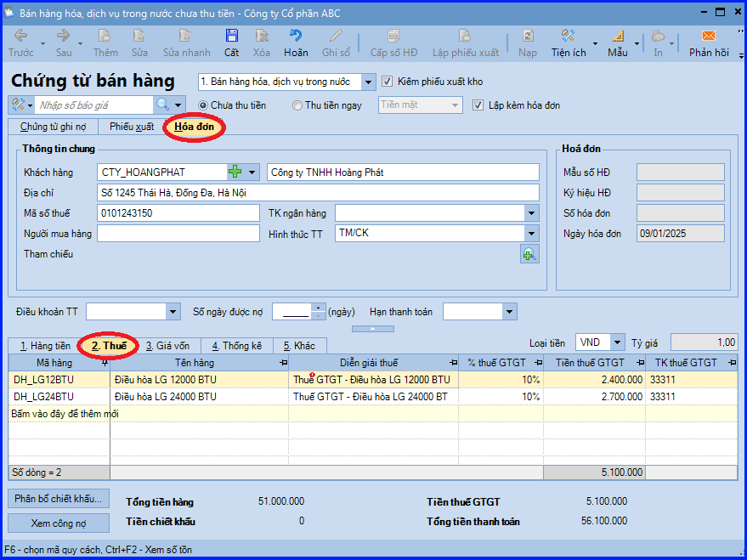Pin the Tiền thuế GTGT column
747x560 pixels.
(x=640, y=364)
